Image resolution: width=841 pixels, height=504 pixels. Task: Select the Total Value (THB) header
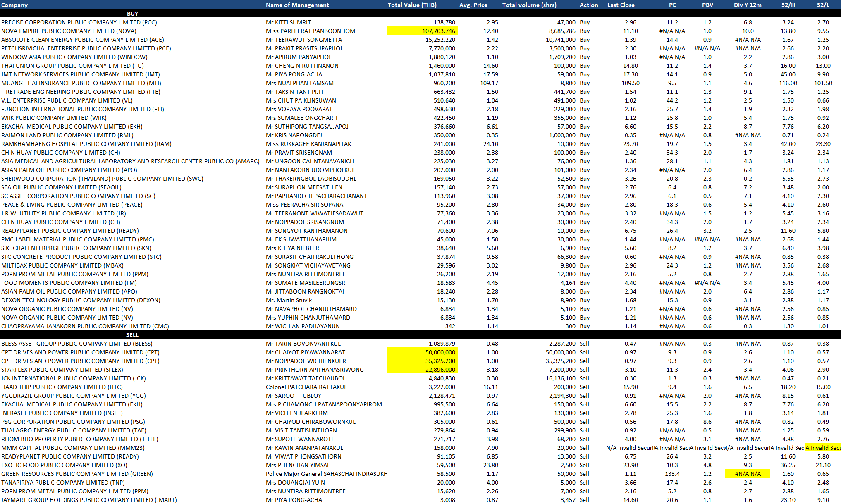[x=412, y=5]
